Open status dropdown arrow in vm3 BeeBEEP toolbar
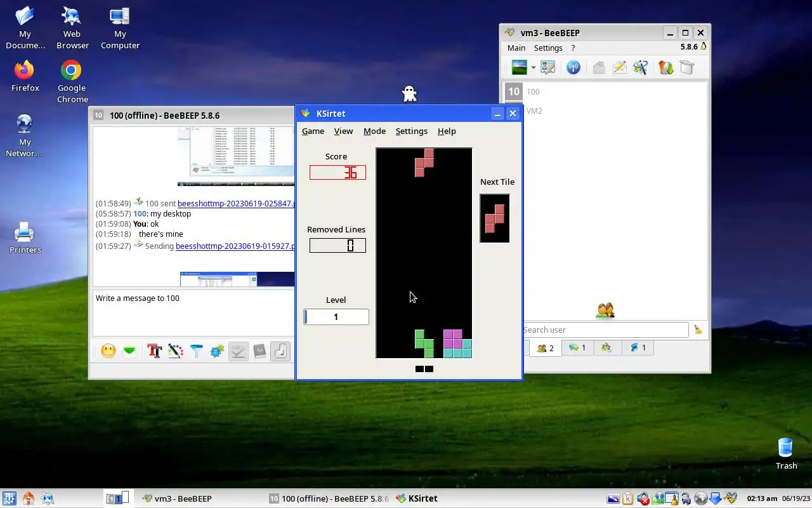The width and height of the screenshot is (812, 508). coord(534,68)
